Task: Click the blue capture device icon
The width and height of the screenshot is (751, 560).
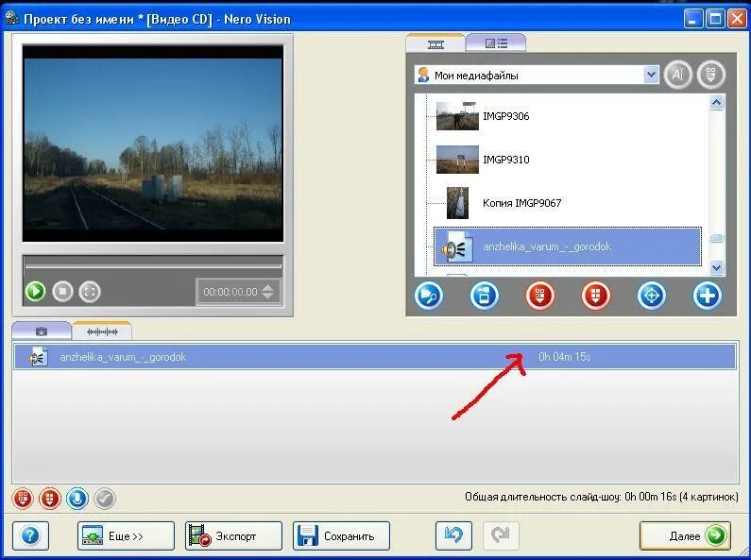Action: coord(485,296)
